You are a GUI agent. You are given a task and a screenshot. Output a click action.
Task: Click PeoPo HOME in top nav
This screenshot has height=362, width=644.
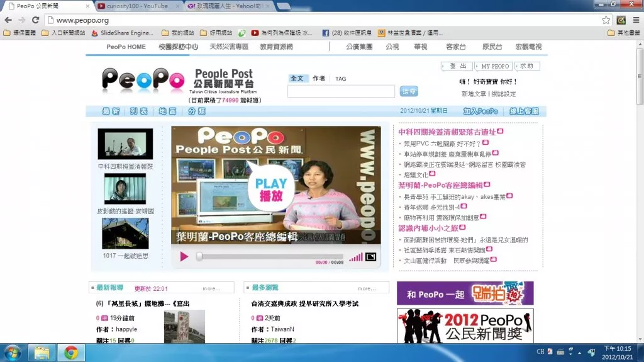pos(126,47)
